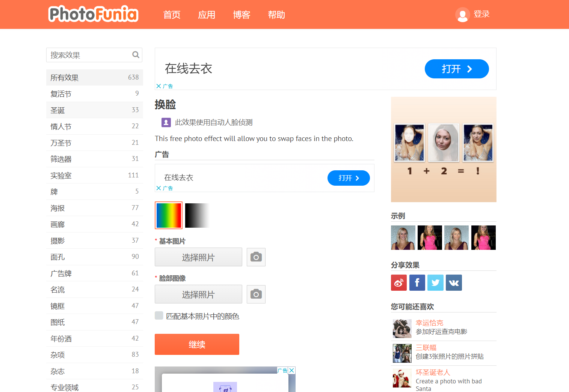Select the black and white swatch

point(197,215)
